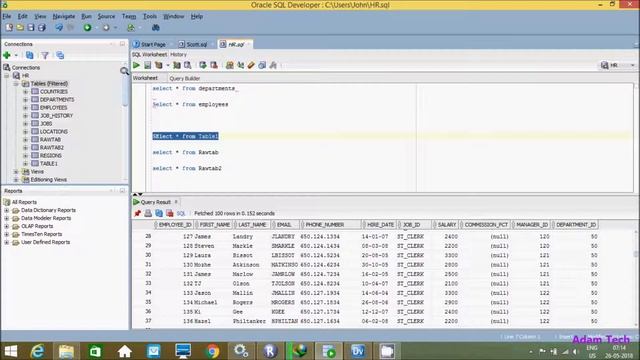Sort by SALARY column header

pyautogui.click(x=446, y=224)
